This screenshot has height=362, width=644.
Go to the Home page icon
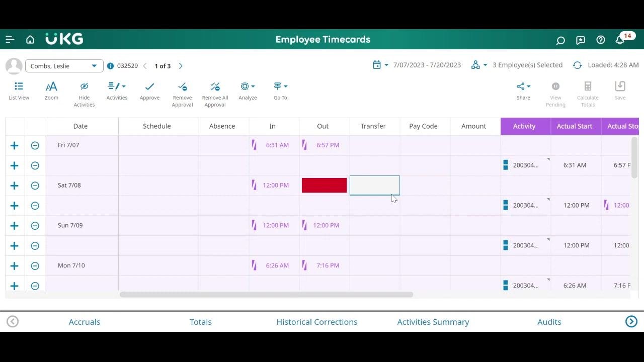click(x=30, y=39)
